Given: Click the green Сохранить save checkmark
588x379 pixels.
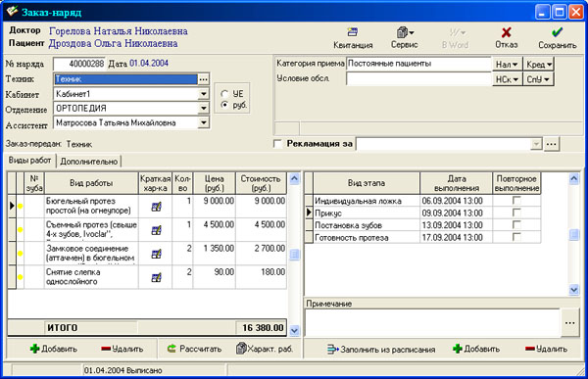Looking at the screenshot, I should (557, 32).
